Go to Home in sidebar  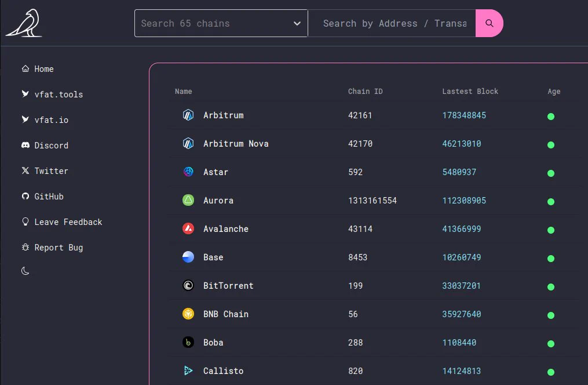[x=38, y=68]
